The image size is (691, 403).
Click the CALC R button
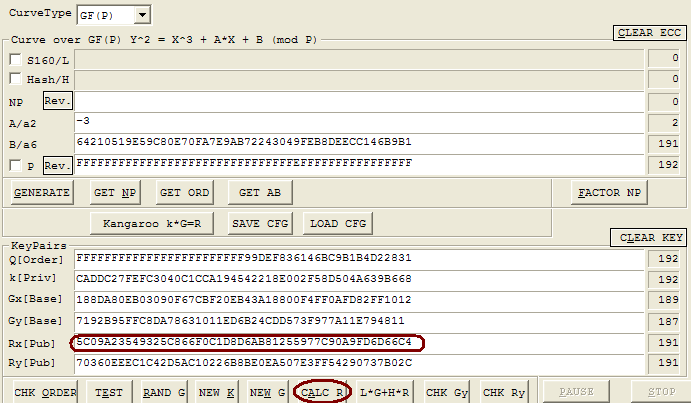(x=322, y=392)
